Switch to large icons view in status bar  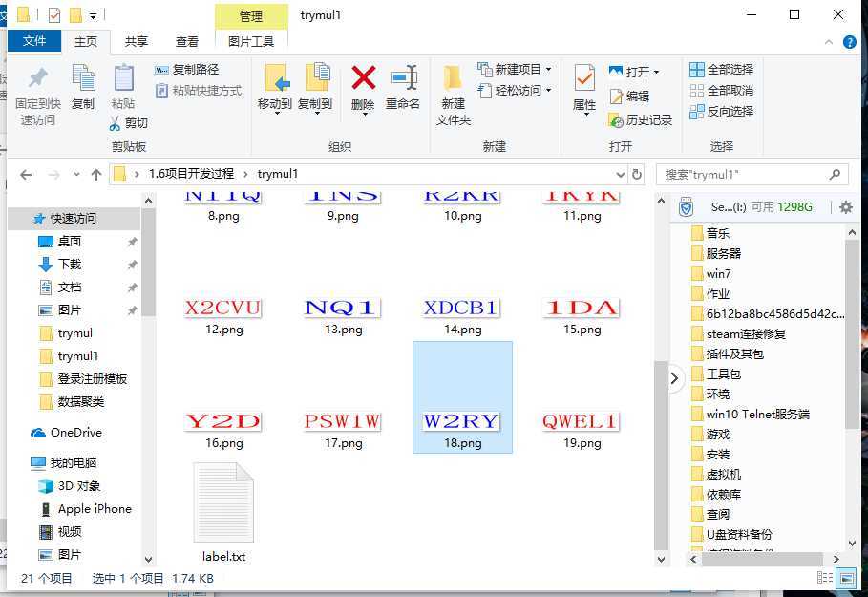pos(846,579)
